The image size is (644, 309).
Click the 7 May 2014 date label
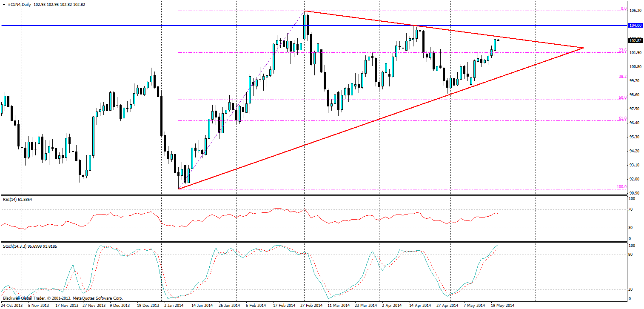pos(474,306)
